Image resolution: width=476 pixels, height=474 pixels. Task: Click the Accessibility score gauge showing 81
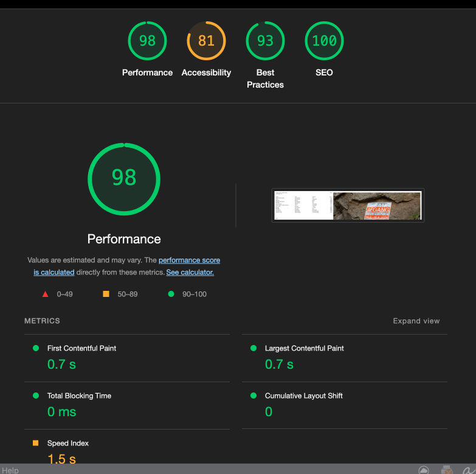[x=206, y=41]
